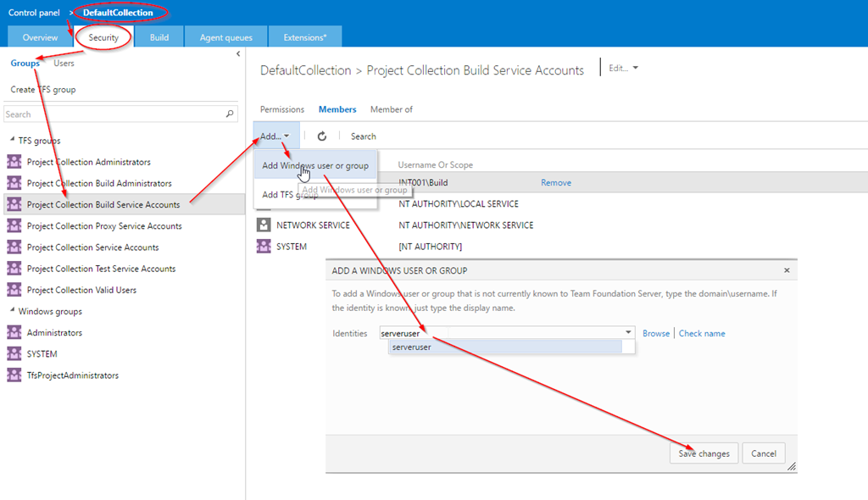
Task: Click the search magnifier icon in the groups filter
Action: [x=231, y=114]
